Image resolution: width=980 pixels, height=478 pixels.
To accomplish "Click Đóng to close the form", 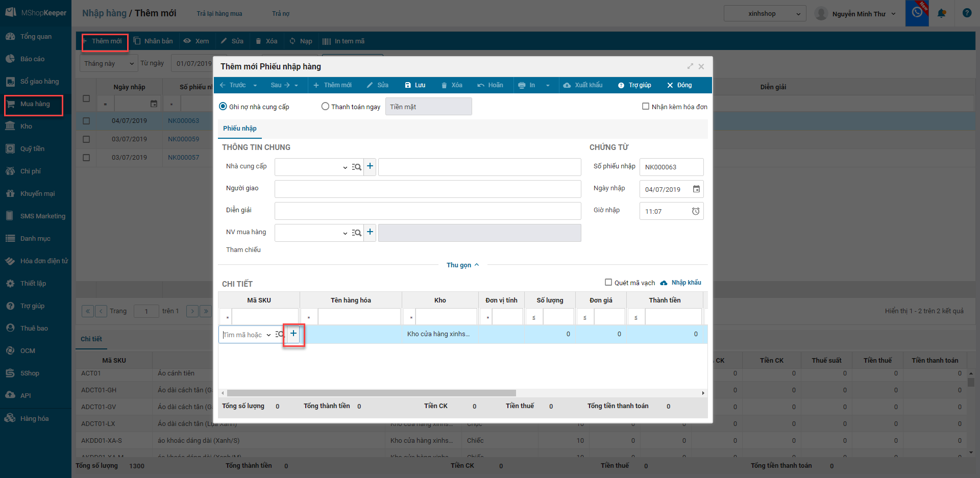I will [679, 85].
